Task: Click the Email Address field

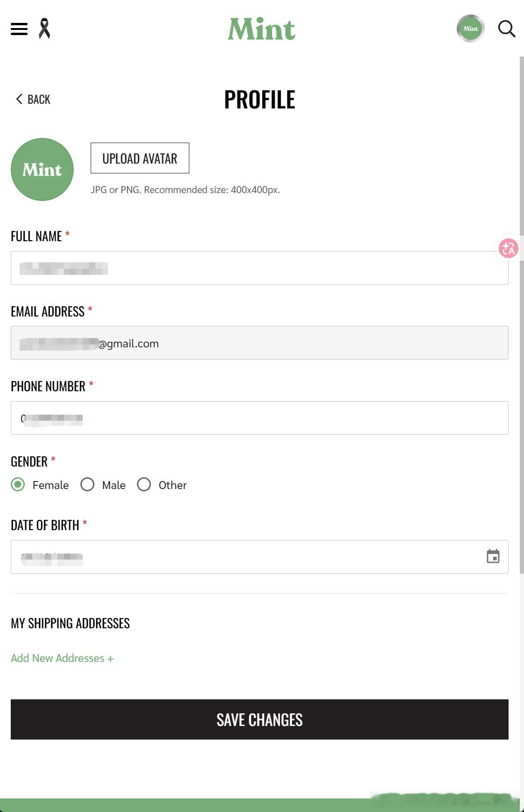Action: 259,343
